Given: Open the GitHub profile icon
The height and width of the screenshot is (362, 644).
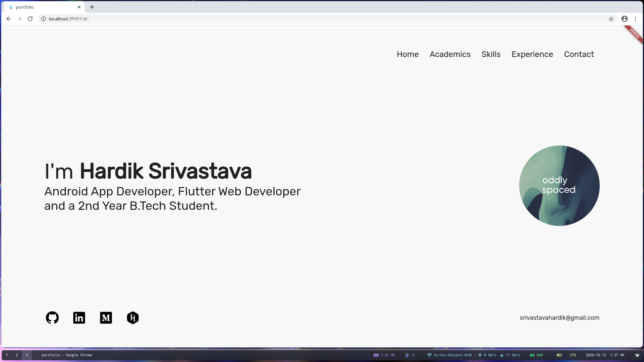Looking at the screenshot, I should coord(52,318).
